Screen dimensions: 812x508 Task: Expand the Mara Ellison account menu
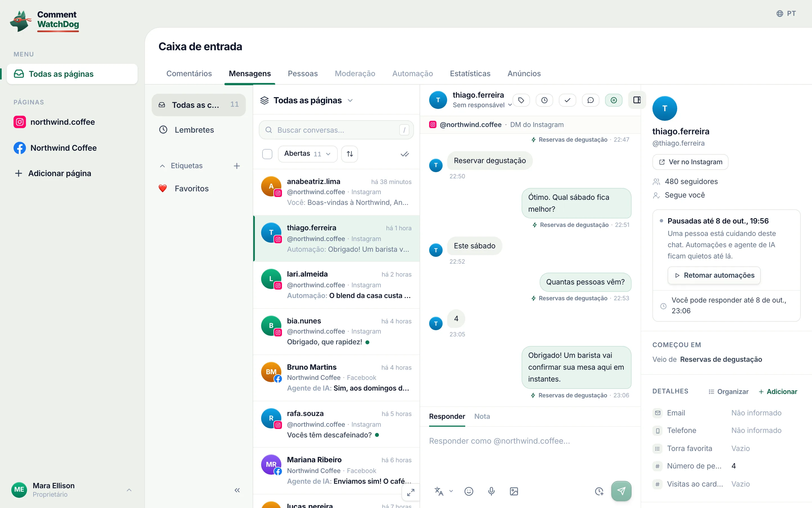coord(72,490)
